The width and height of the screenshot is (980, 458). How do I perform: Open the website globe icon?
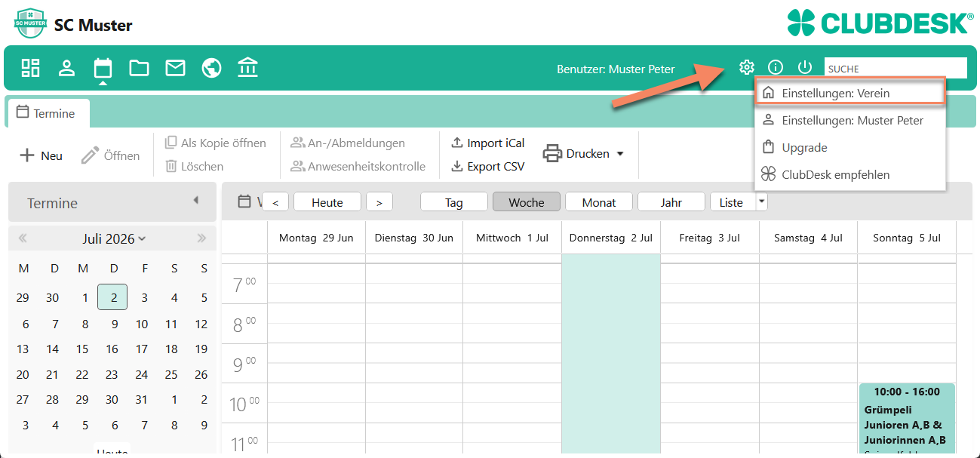point(211,68)
